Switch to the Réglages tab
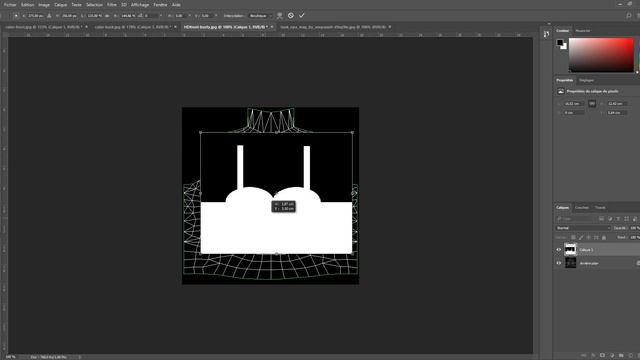Image resolution: width=640 pixels, height=360 pixels. point(586,80)
